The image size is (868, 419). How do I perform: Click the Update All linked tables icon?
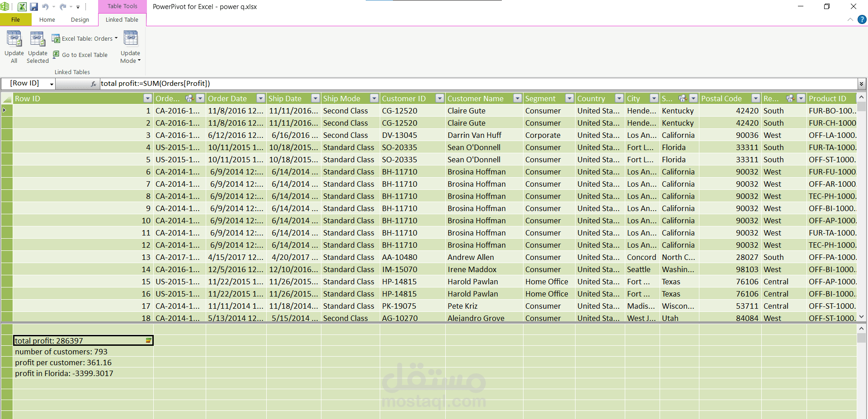[14, 39]
